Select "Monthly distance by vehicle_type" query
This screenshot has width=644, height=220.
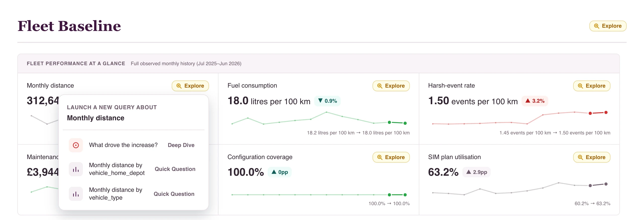point(134,194)
